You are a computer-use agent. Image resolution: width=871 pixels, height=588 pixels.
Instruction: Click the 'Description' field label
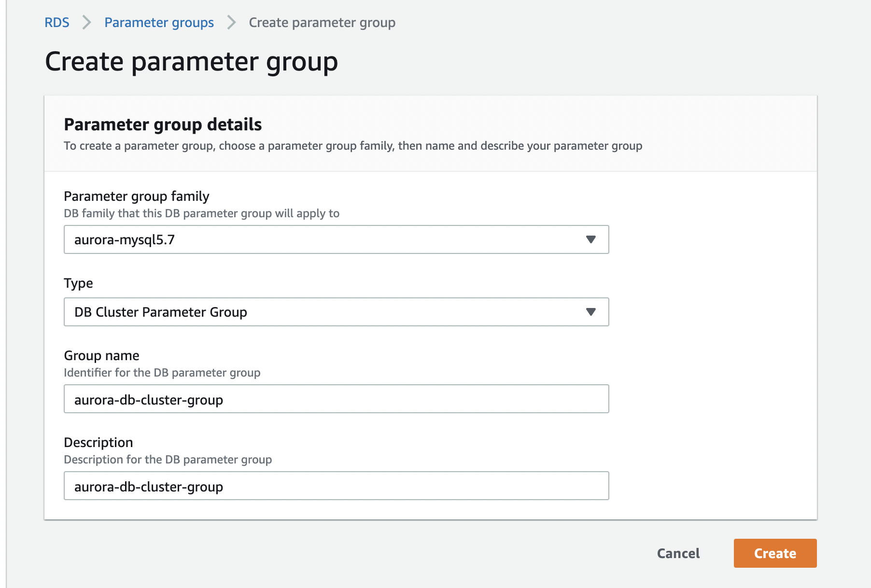pyautogui.click(x=98, y=443)
